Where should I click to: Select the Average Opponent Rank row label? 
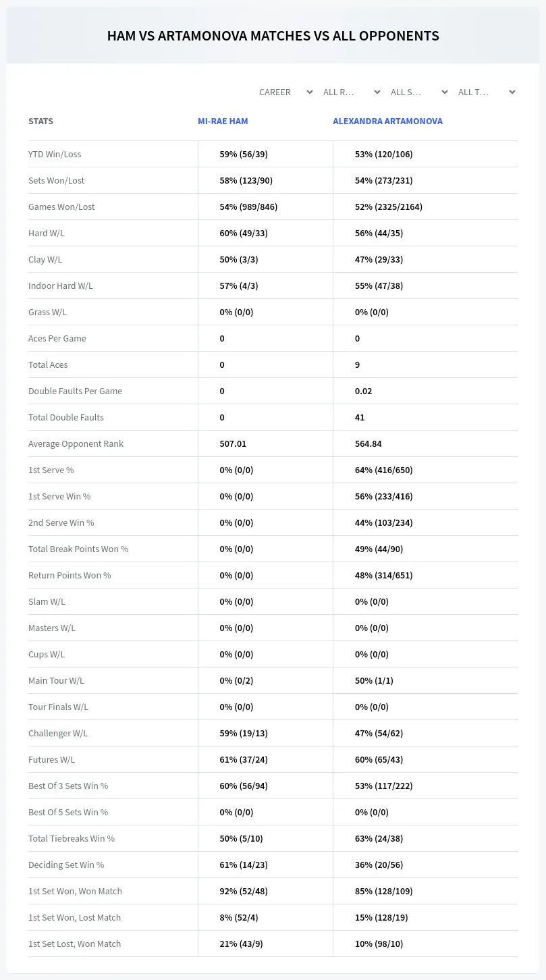tap(76, 443)
